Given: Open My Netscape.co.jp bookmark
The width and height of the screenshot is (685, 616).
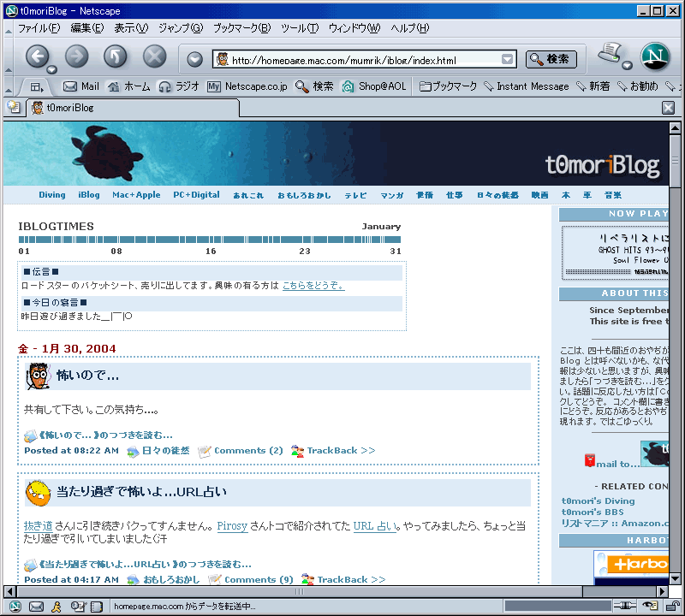Looking at the screenshot, I should pyautogui.click(x=247, y=86).
